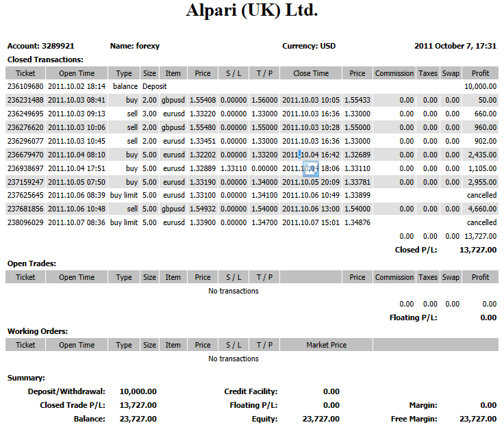
Task: Click the Balance: label in Summary
Action: (89, 419)
